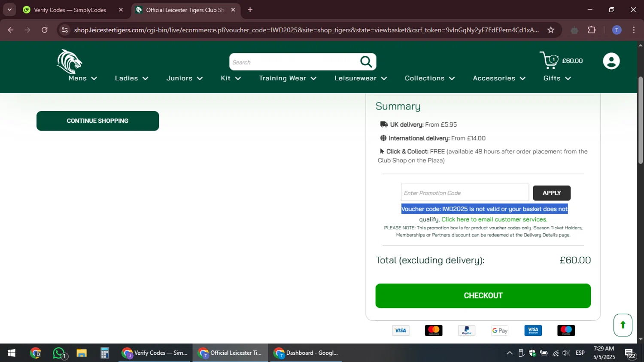Close the Verify Codes SimplyCodes tab
Image resolution: width=644 pixels, height=362 pixels.
(121, 10)
